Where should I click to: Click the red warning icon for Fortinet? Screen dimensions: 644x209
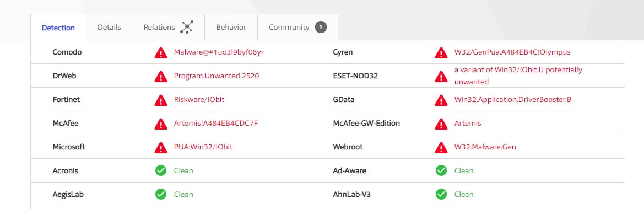point(161,100)
